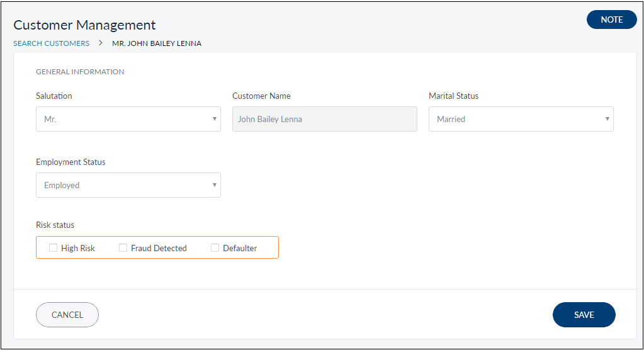Select the MR. JOHN BAILEY LENNA breadcrumb
644x350 pixels.
pos(157,43)
